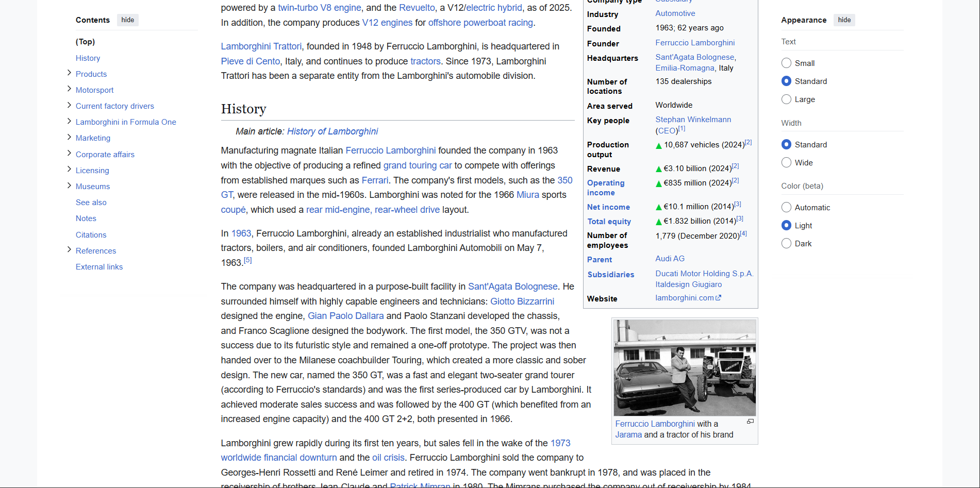980x488 pixels.
Task: Expand Current factory drivers in contents
Action: pos(69,105)
